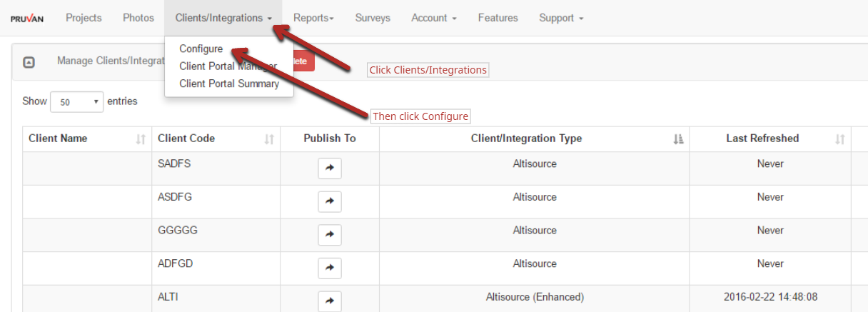Select Configure from the dropdown menu
The image size is (868, 312).
tap(201, 49)
